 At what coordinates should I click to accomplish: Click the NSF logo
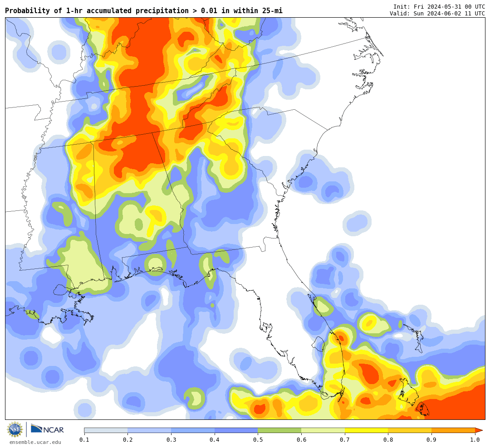pyautogui.click(x=15, y=429)
